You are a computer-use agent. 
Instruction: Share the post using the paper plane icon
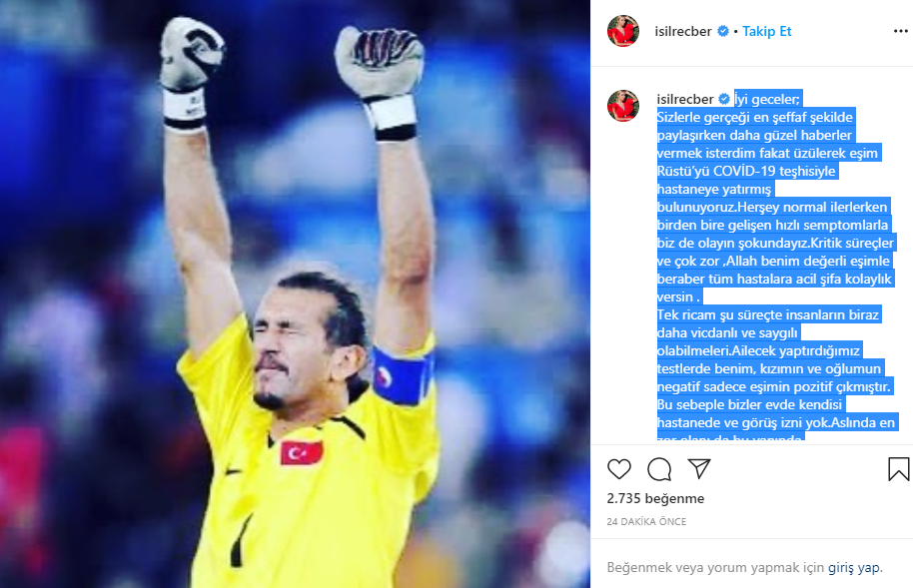(698, 468)
